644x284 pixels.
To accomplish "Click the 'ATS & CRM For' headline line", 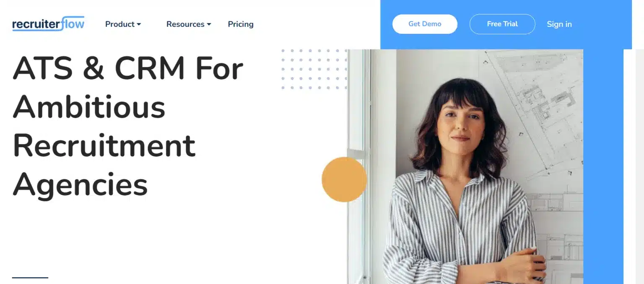I will point(128,68).
